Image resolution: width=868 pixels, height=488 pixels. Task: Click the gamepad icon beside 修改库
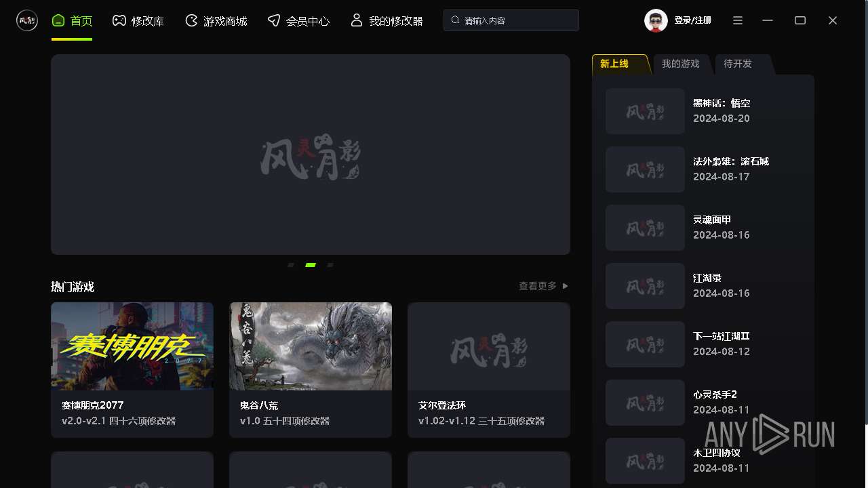[x=119, y=21]
